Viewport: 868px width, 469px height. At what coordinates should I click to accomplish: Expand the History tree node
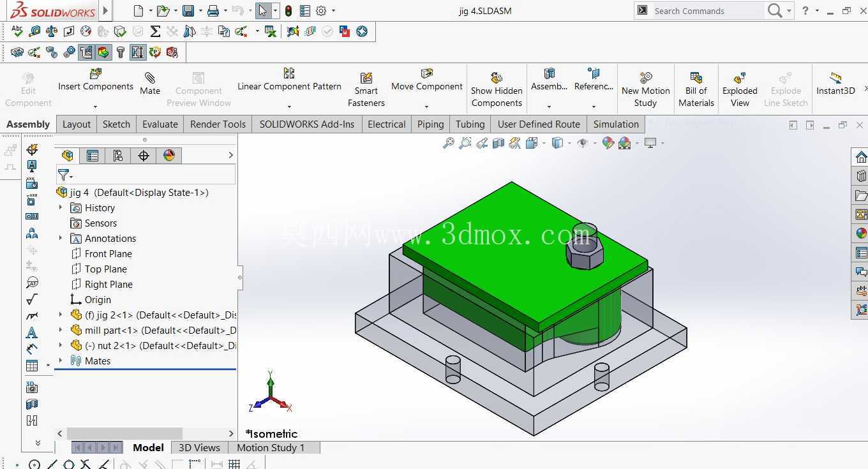click(61, 207)
